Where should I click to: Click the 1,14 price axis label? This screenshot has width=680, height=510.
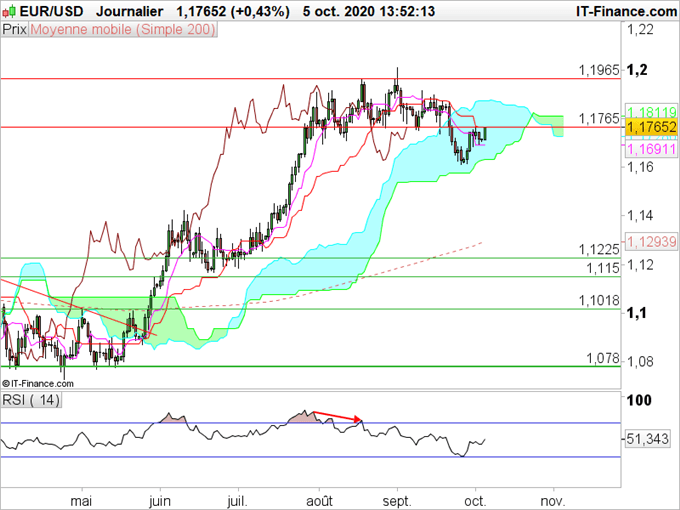point(640,215)
